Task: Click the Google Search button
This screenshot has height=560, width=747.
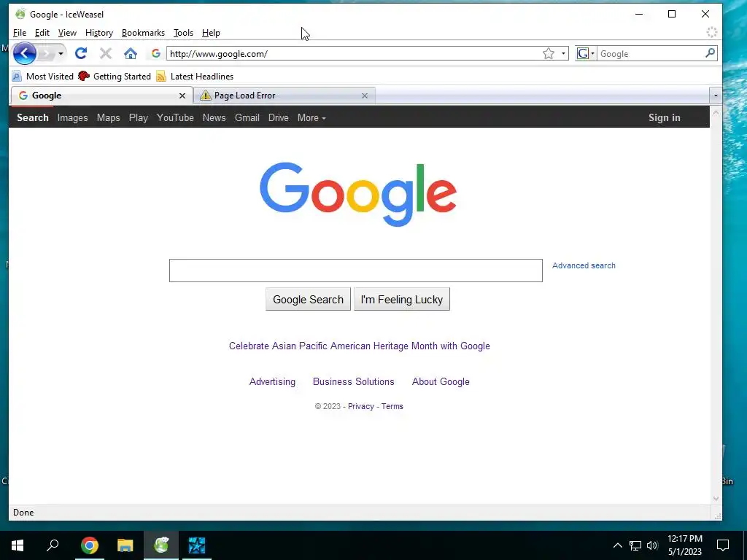Action: [308, 299]
